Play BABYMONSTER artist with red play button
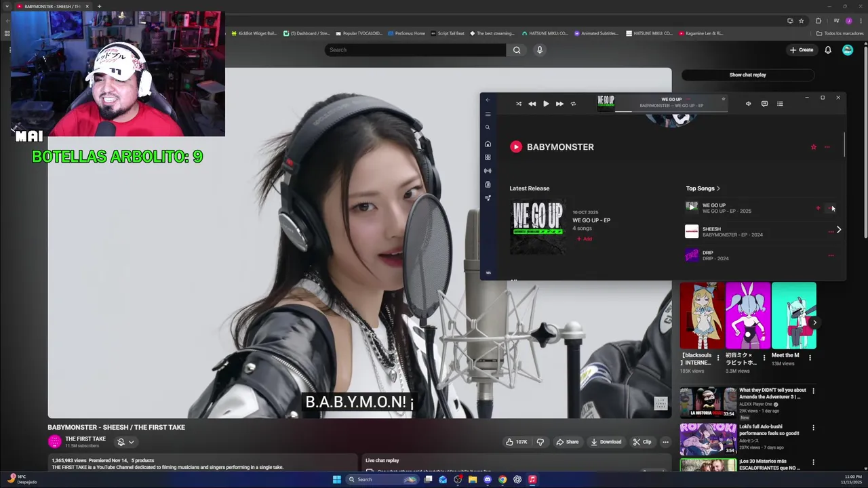Image resolution: width=868 pixels, height=488 pixels. (x=516, y=146)
